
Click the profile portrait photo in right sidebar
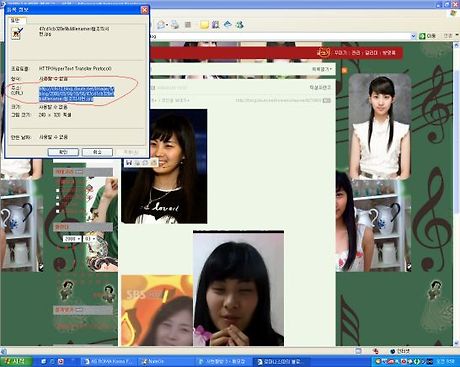(x=380, y=127)
